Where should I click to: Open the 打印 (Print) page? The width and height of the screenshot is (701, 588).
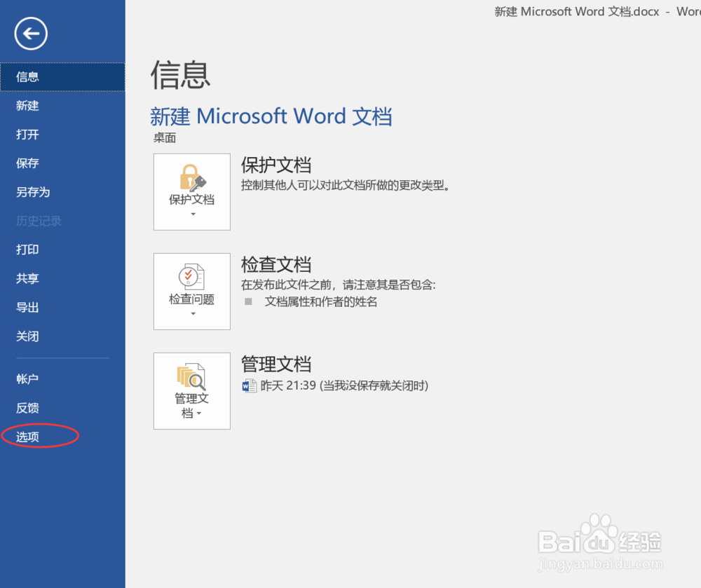62,249
